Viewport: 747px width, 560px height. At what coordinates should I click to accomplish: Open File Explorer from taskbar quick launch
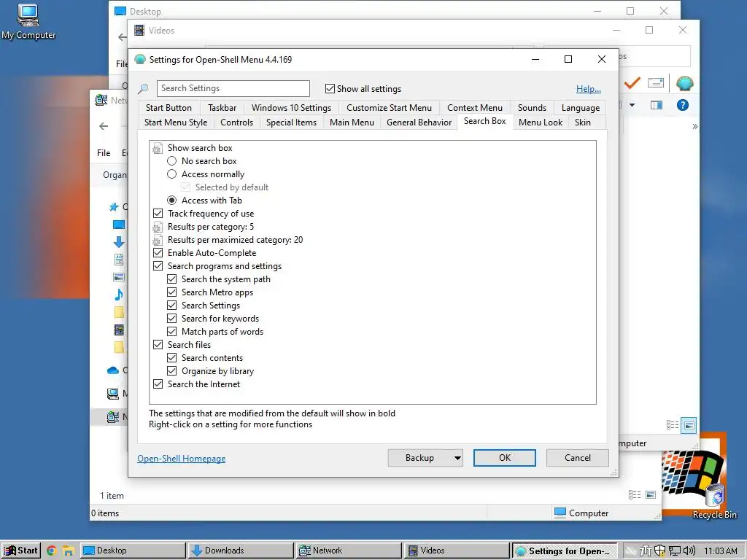pyautogui.click(x=68, y=551)
